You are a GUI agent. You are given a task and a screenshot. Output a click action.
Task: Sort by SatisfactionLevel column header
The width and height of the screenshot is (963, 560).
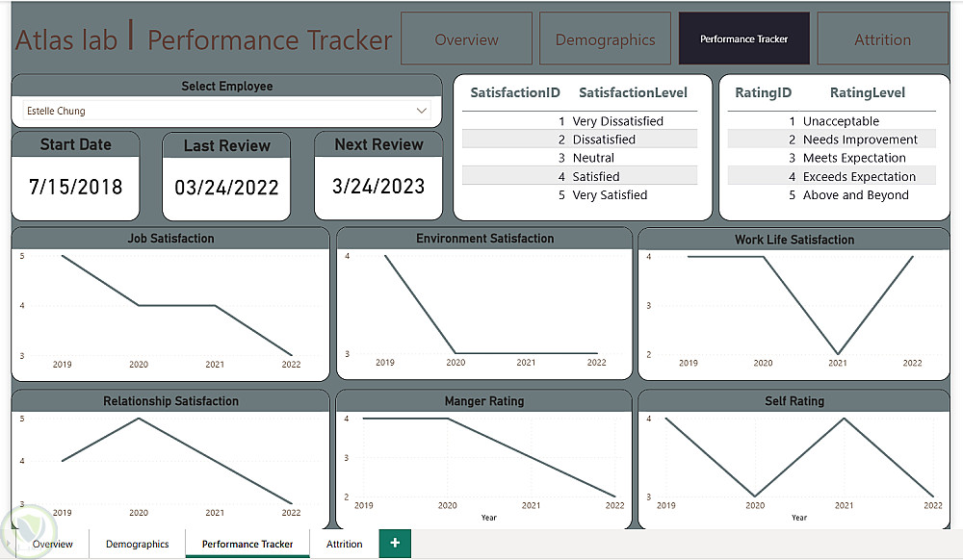tap(634, 92)
